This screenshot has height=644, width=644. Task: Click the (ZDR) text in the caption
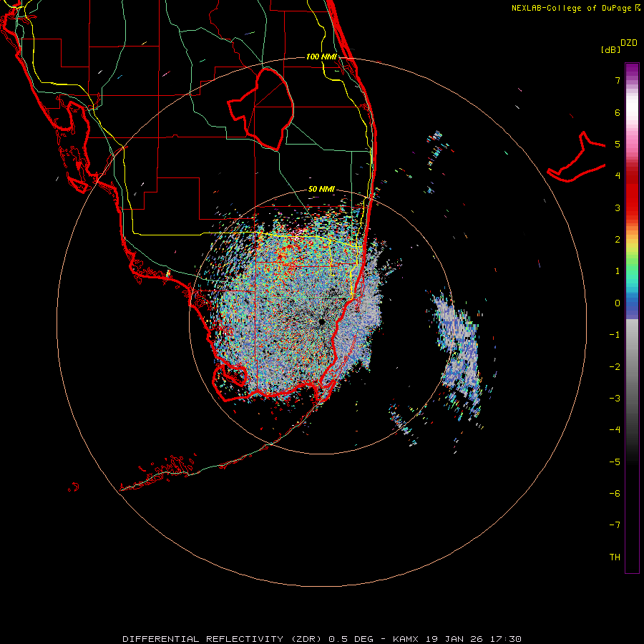click(306, 639)
